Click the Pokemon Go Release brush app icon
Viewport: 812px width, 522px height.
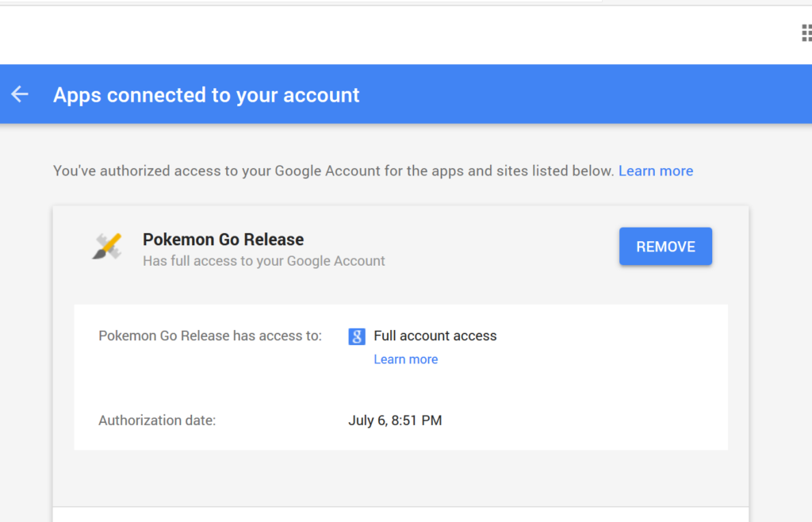point(105,247)
